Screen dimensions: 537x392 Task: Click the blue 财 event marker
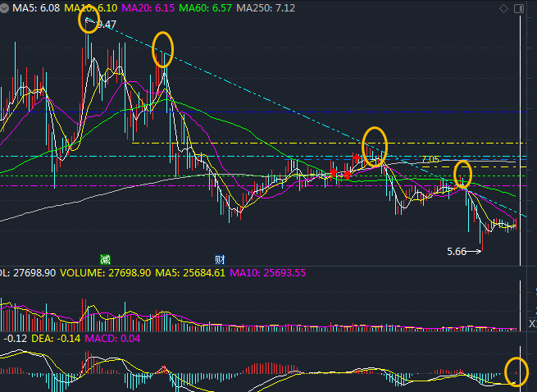coord(220,260)
